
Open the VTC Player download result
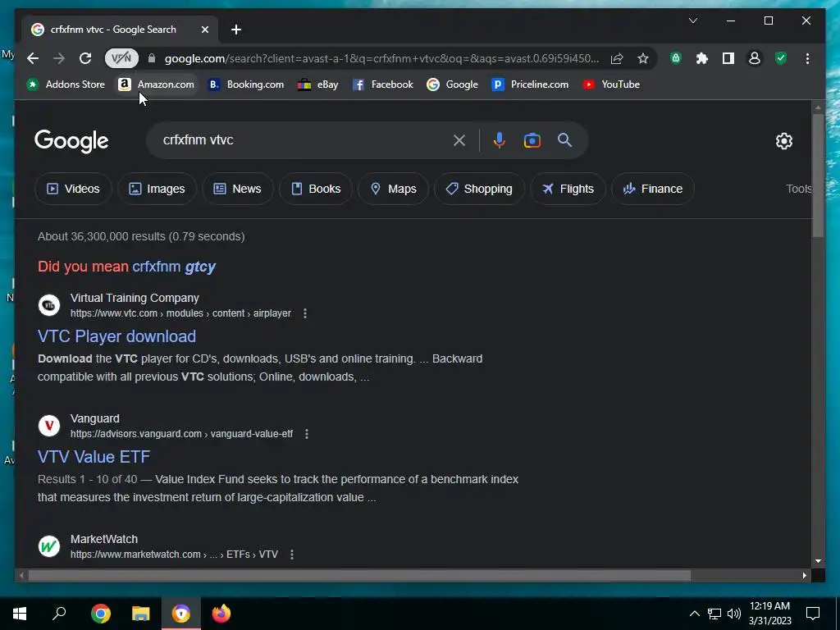[116, 336]
